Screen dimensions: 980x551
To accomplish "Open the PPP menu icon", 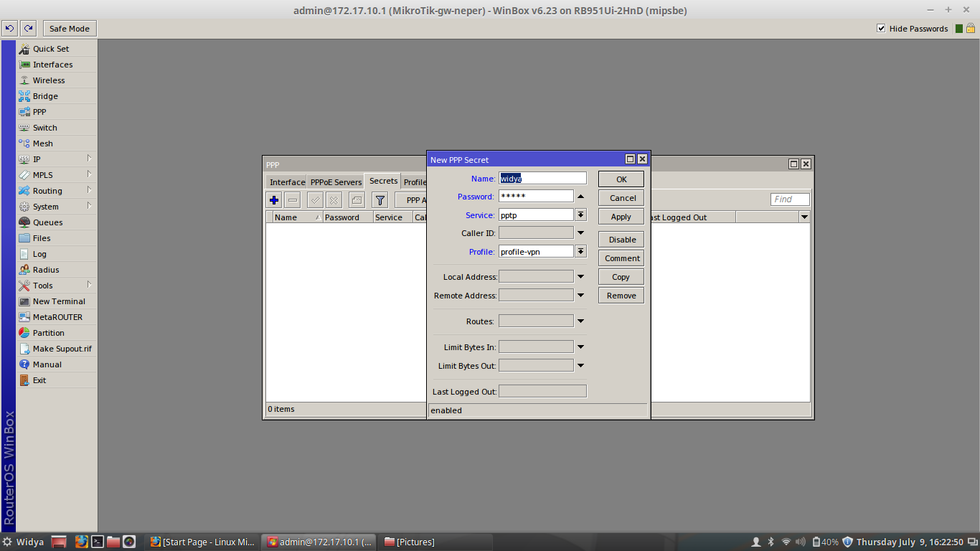I will coord(24,112).
